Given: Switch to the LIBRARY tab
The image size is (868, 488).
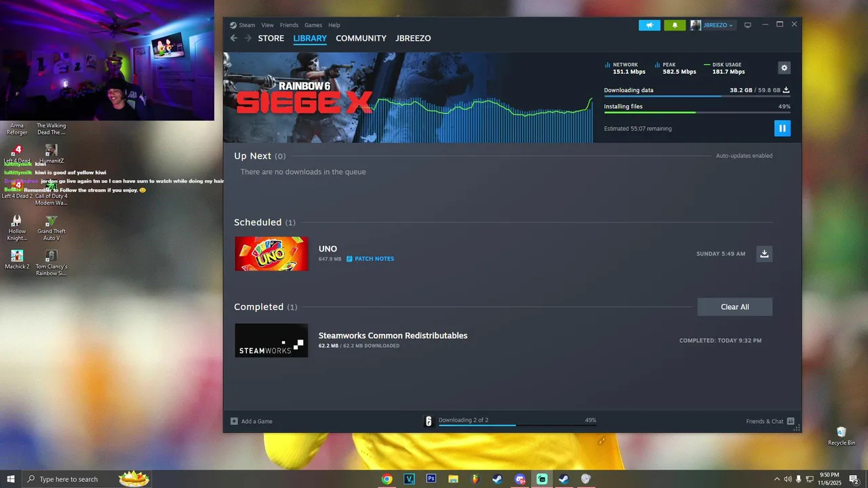Looking at the screenshot, I should click(310, 39).
